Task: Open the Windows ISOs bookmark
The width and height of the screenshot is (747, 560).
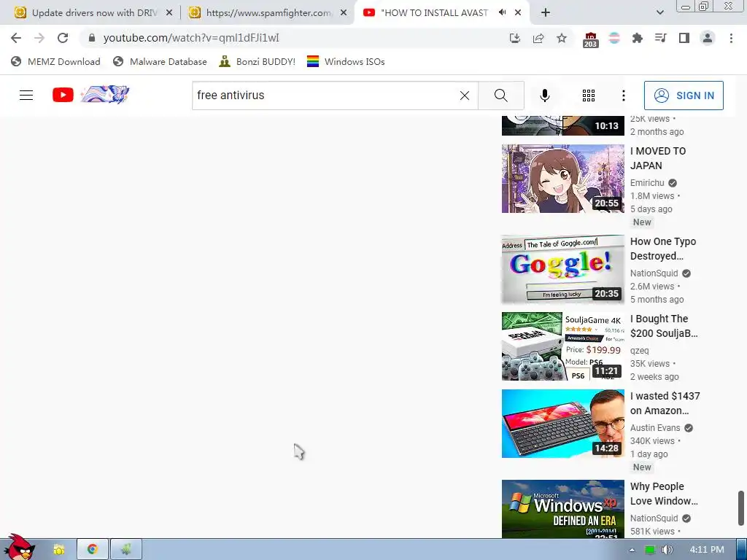Action: [x=346, y=61]
